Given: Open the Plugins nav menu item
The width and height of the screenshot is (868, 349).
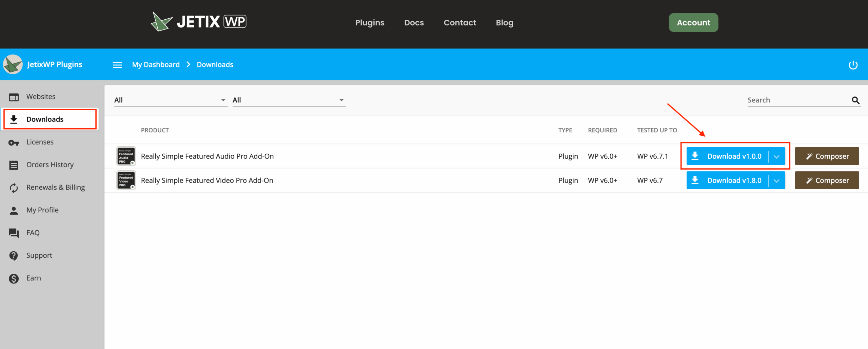Looking at the screenshot, I should pyautogui.click(x=370, y=23).
